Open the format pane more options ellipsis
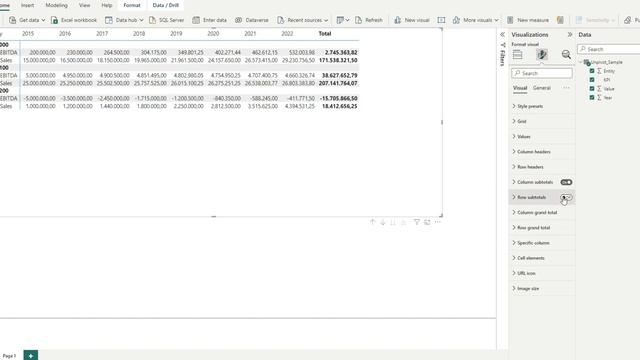640x360 pixels. tap(566, 88)
